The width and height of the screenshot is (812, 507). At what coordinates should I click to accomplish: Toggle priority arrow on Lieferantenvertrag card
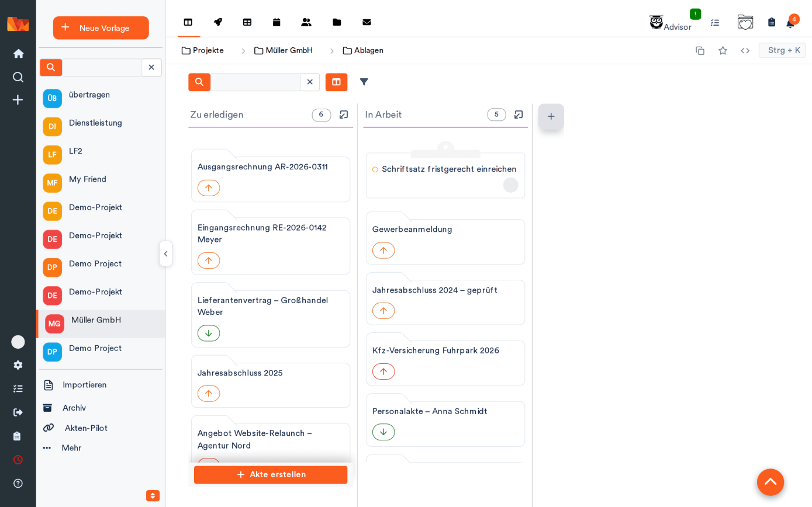pos(209,333)
